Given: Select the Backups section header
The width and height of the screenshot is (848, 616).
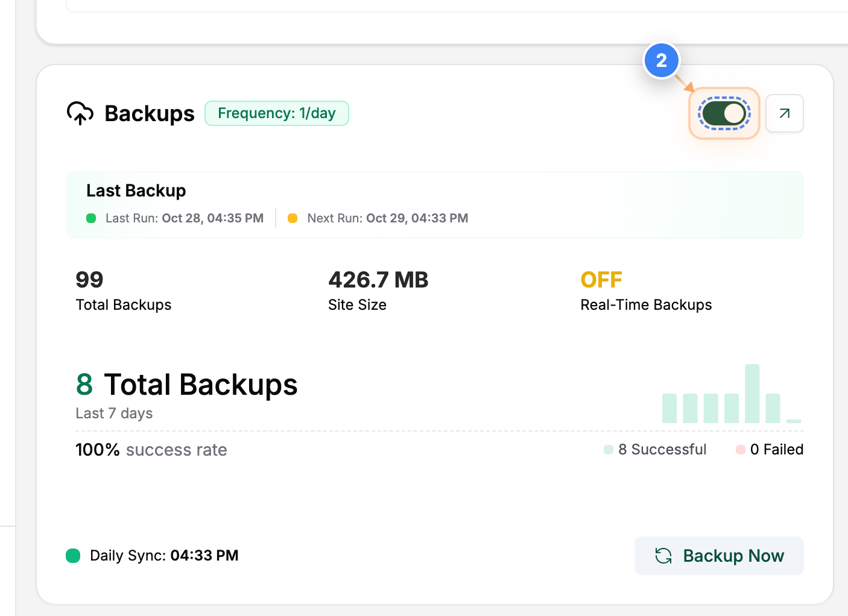Looking at the screenshot, I should tap(149, 113).
